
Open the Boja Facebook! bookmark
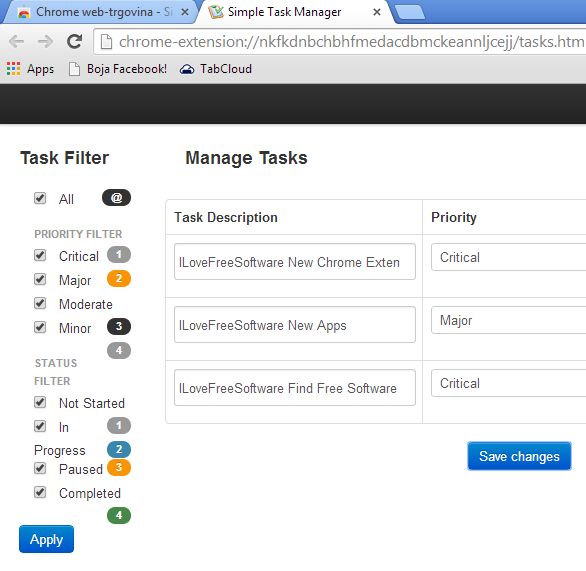[x=118, y=69]
